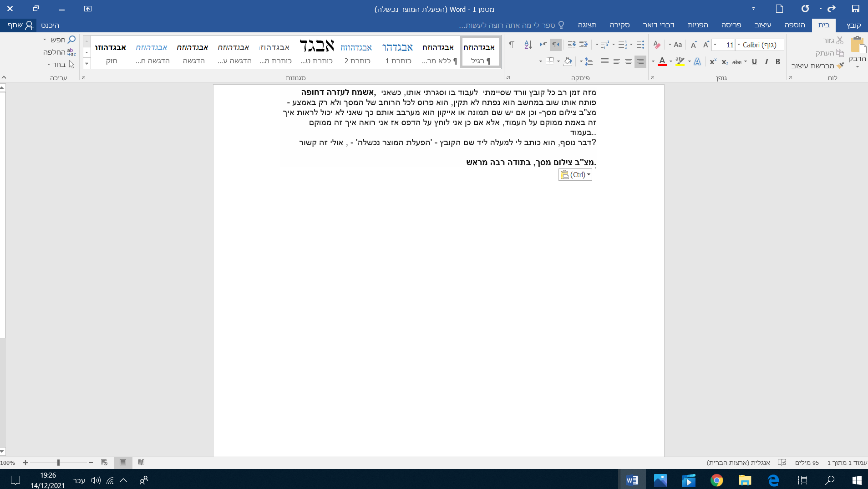Open the File (קובץ) tab
The width and height of the screenshot is (868, 489).
pos(853,25)
